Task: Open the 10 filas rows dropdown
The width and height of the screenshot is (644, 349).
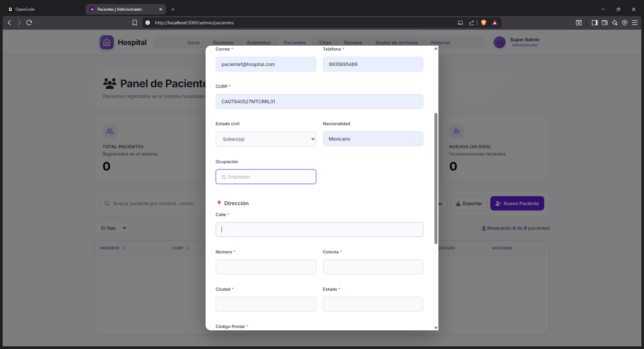Action: click(111, 228)
